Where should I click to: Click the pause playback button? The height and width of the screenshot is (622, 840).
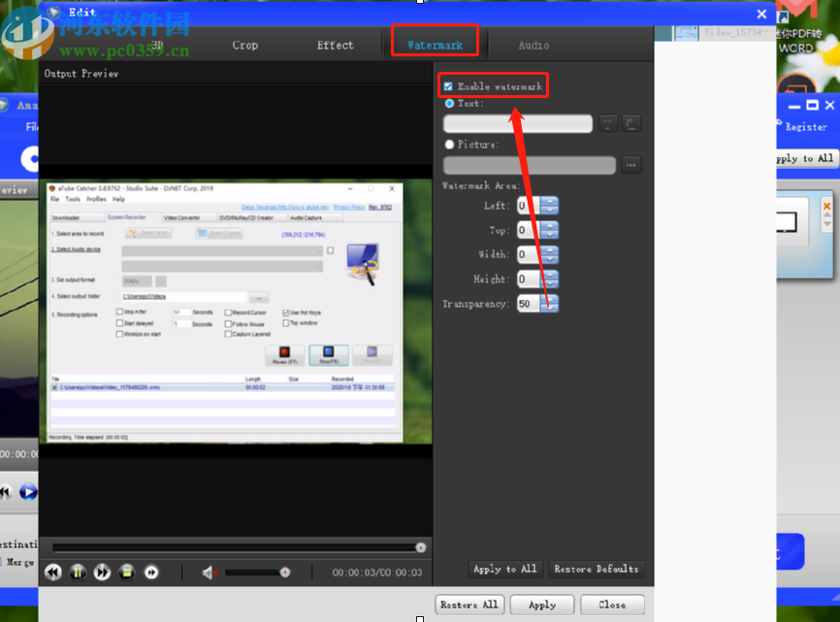click(78, 573)
